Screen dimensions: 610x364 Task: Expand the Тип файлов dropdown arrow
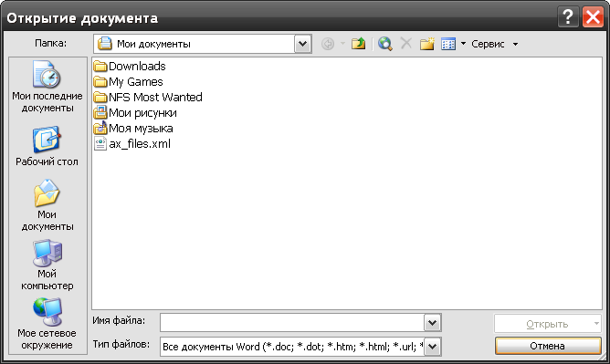pyautogui.click(x=432, y=347)
